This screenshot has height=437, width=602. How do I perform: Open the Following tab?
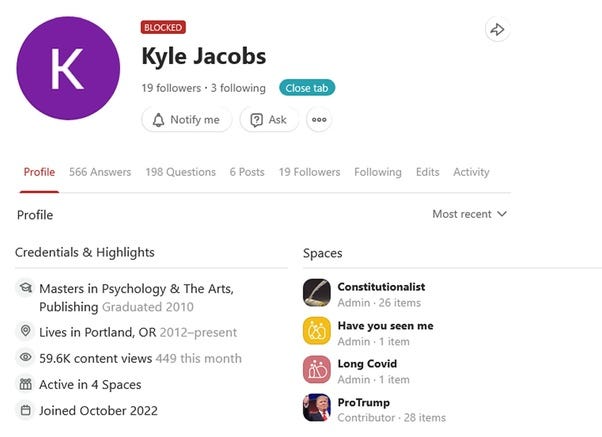tap(378, 172)
